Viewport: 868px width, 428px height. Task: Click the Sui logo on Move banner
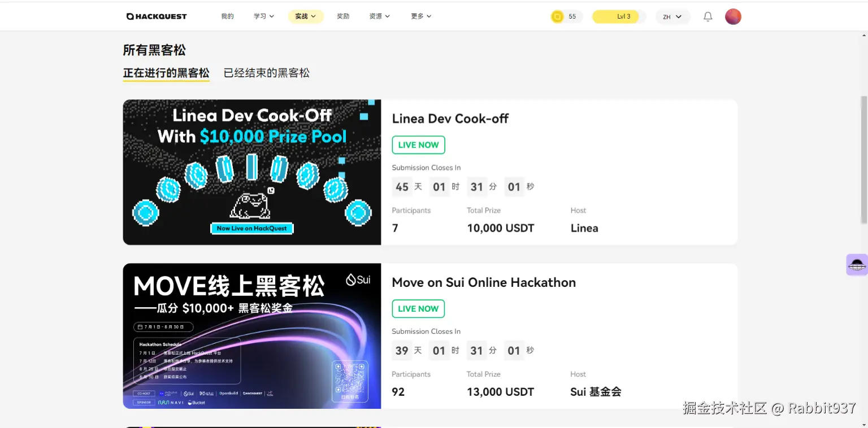coord(358,279)
